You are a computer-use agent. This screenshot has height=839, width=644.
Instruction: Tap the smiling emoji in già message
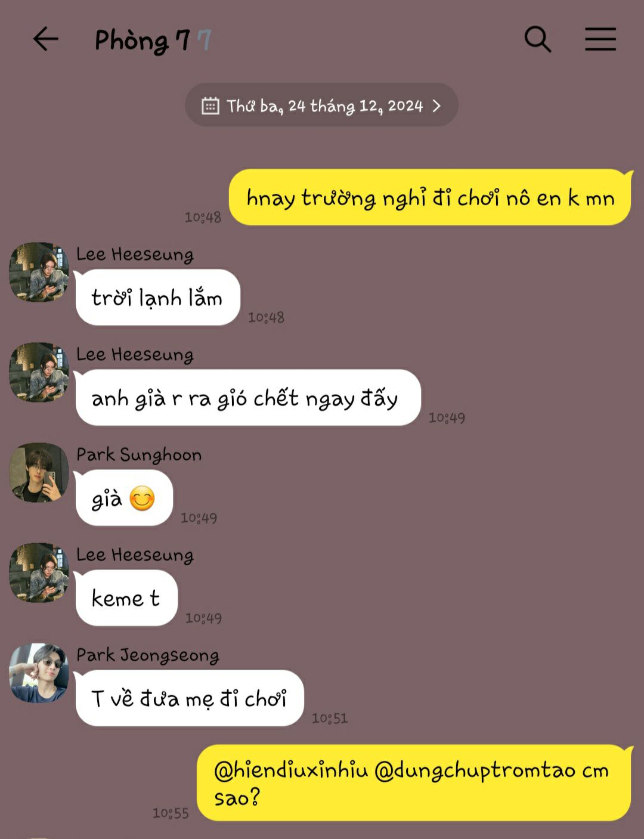click(142, 499)
